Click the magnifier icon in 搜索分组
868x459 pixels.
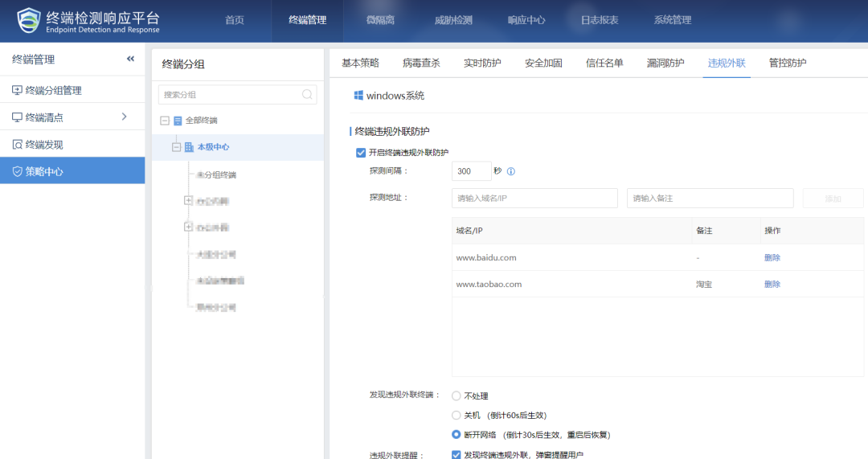point(307,95)
